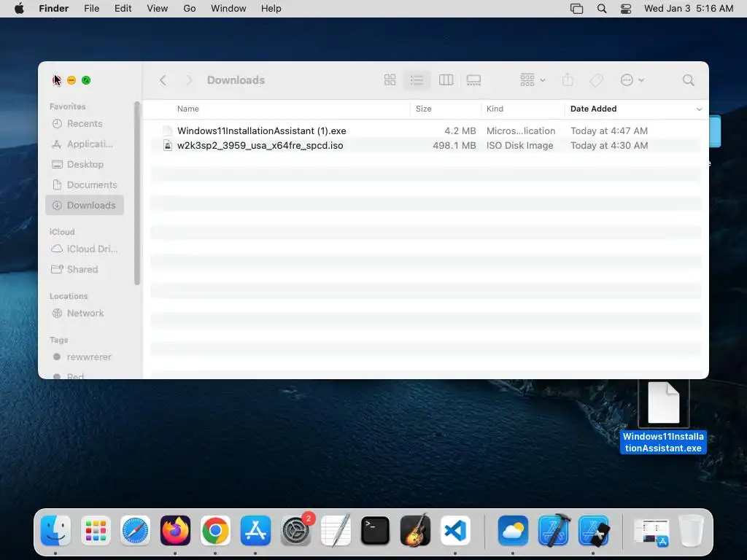This screenshot has width=747, height=560.
Task: Open Simulator from the Dock
Action: click(593, 530)
